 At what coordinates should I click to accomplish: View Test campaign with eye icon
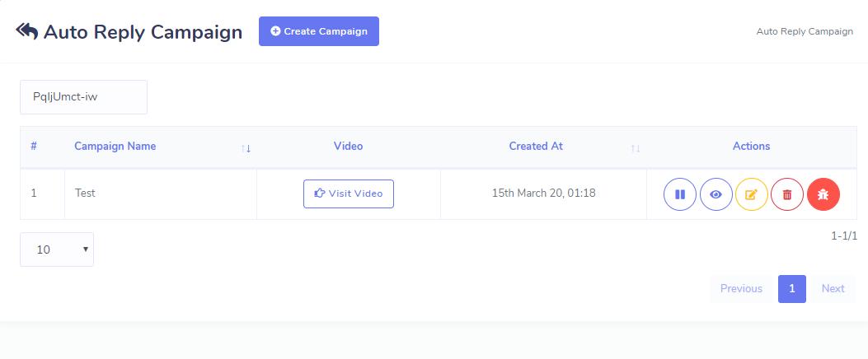pos(716,194)
